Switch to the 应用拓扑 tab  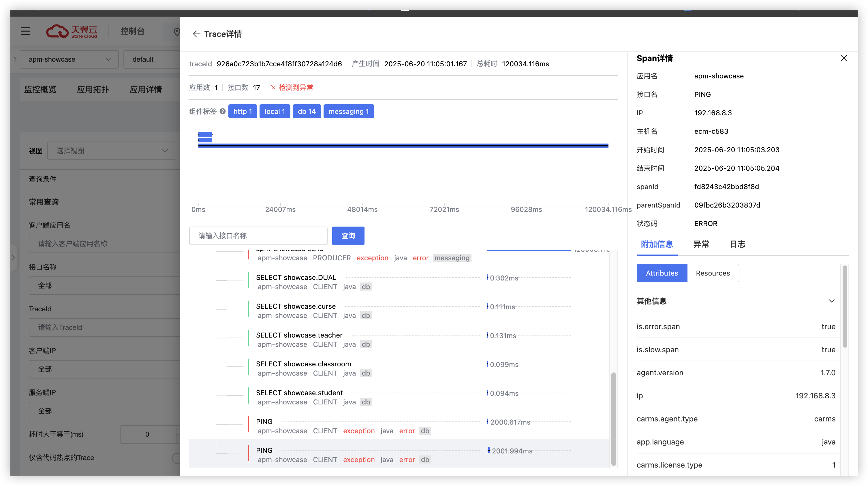(x=93, y=89)
